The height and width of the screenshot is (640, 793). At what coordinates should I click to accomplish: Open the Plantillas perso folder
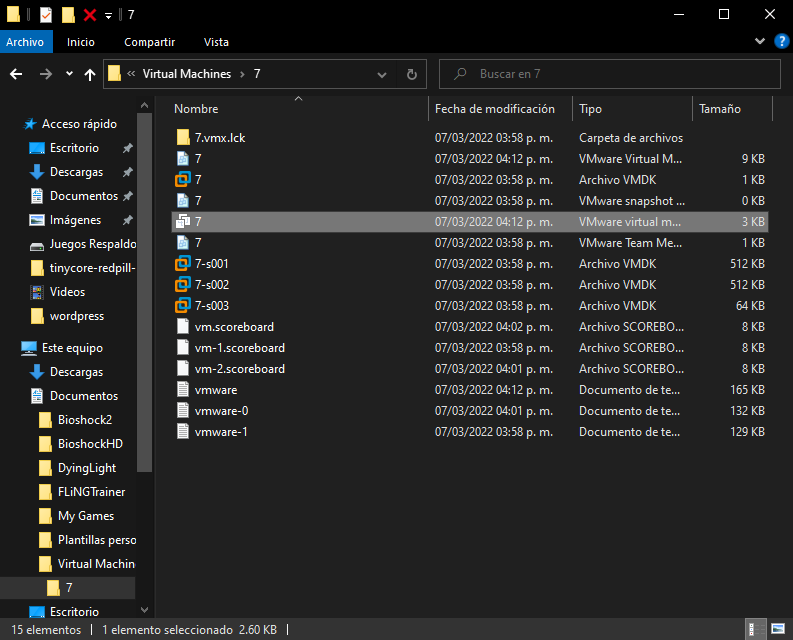[97, 540]
